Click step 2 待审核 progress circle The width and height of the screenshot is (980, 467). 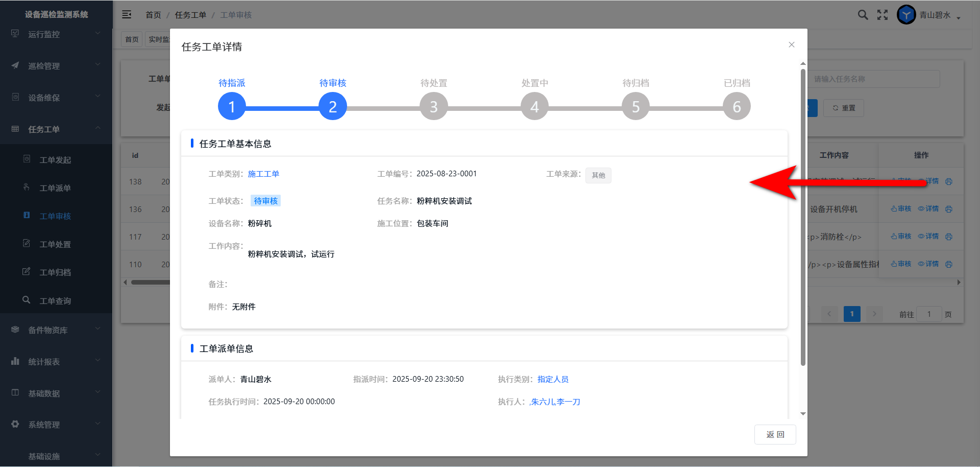[x=333, y=106]
